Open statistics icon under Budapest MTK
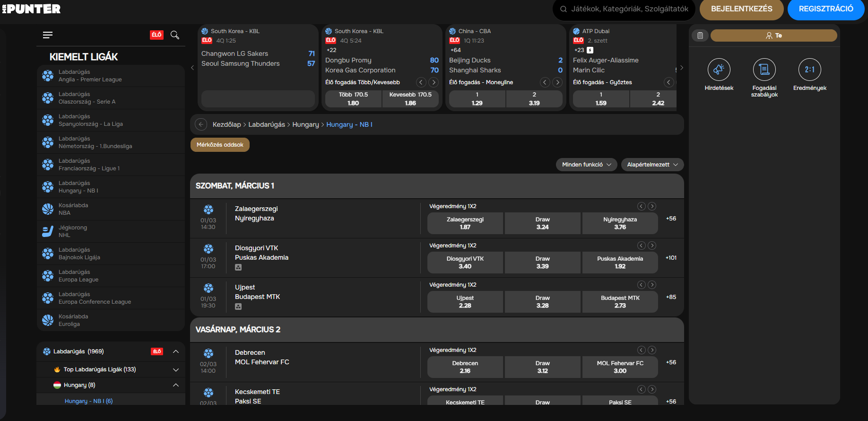Viewport: 868px width, 421px height. point(238,307)
